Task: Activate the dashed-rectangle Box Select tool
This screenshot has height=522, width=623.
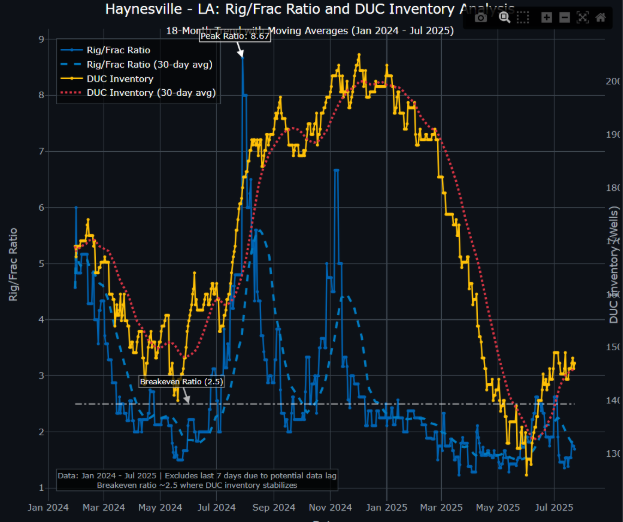Action: pyautogui.click(x=524, y=17)
